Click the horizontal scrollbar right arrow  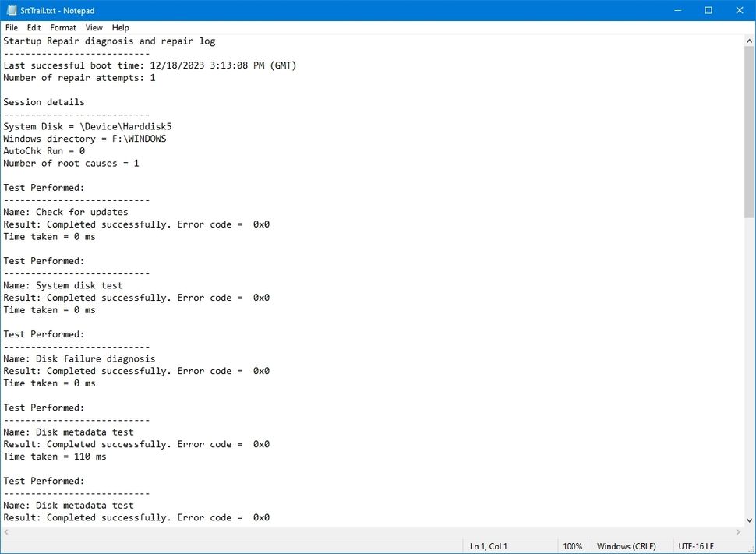tap(737, 531)
